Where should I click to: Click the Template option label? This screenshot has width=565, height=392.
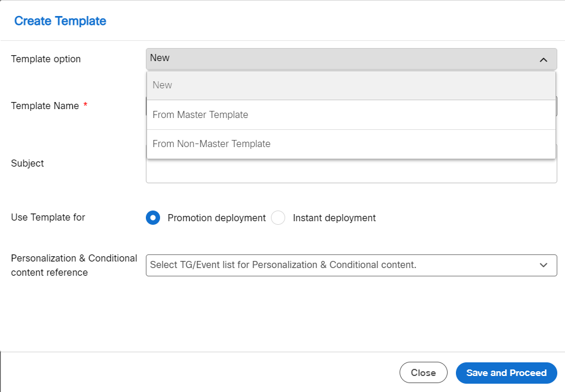coord(46,59)
